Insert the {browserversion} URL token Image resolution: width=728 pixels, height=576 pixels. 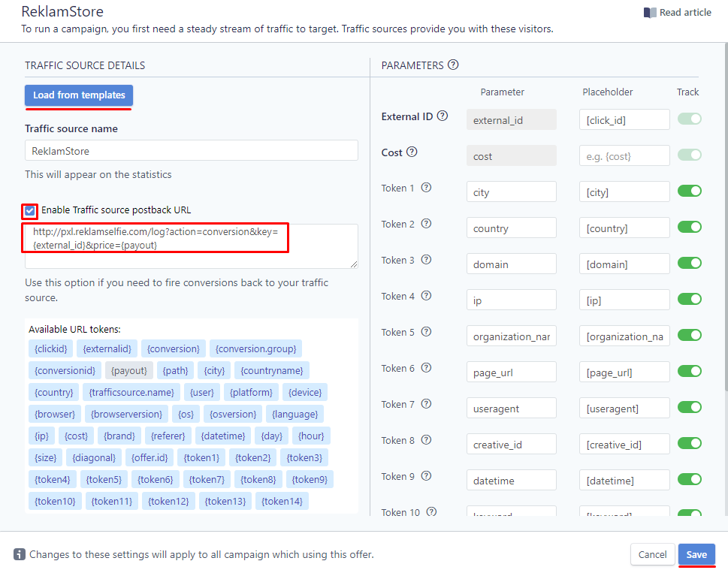coord(126,414)
